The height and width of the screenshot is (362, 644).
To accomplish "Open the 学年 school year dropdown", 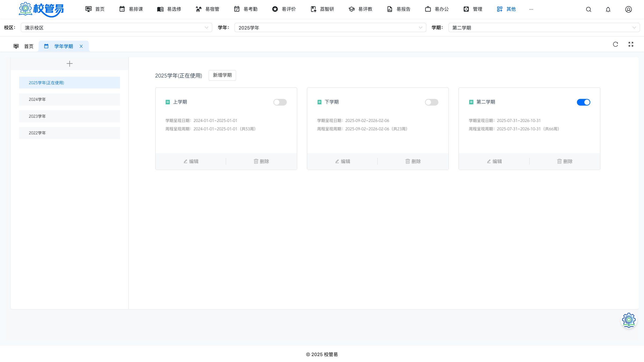I will coord(330,28).
